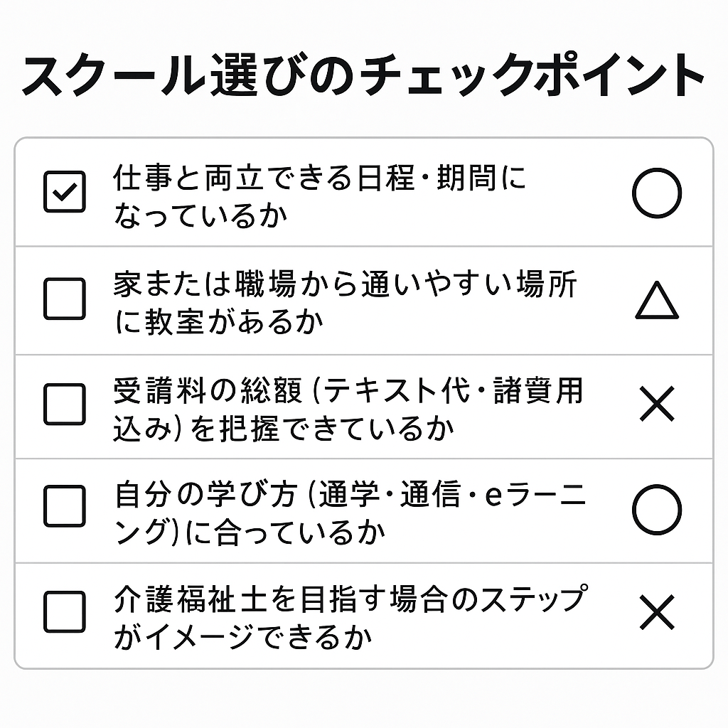Select the 仕事と両立できる日程・期間 text
Viewport: 728px width, 728px height.
[320, 178]
